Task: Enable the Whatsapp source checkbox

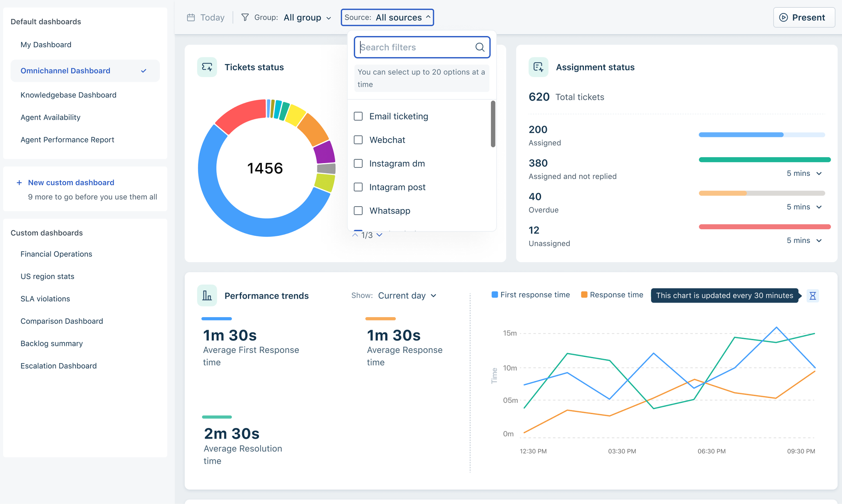Action: point(359,211)
